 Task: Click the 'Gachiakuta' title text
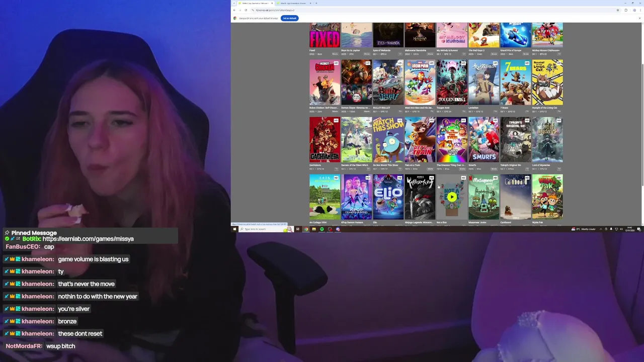point(315,165)
